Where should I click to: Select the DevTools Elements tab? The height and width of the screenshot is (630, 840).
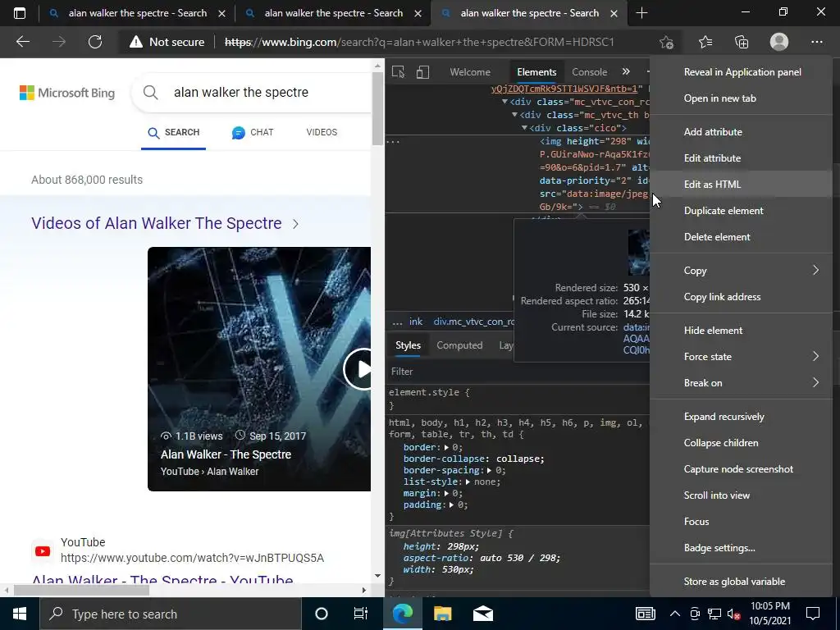[x=536, y=72]
